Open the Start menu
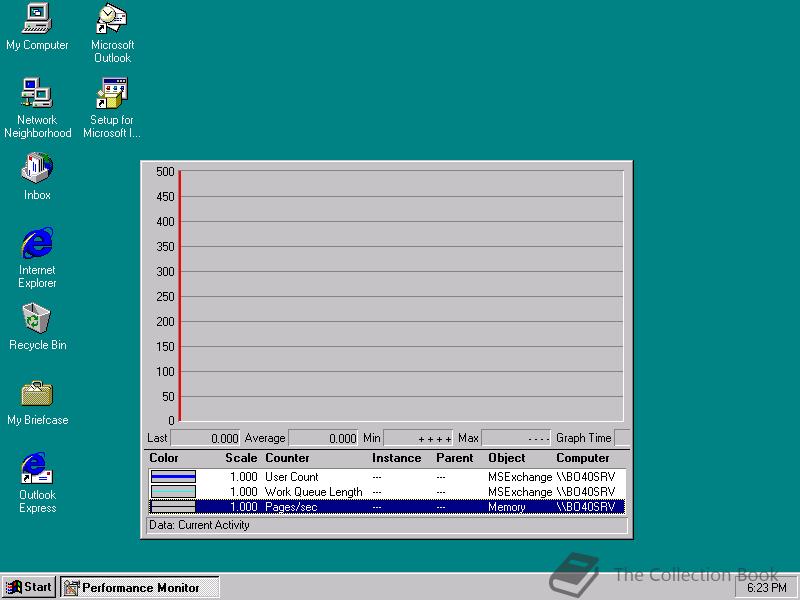Image resolution: width=800 pixels, height=600 pixels. tap(29, 587)
